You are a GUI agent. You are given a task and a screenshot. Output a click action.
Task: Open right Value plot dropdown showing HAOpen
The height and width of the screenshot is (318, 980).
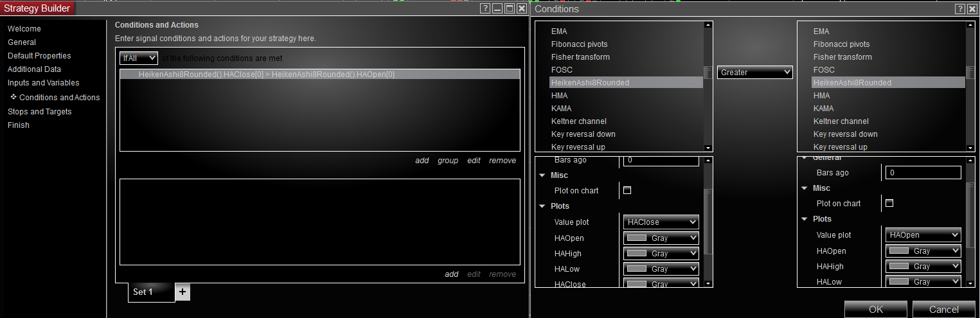point(923,235)
